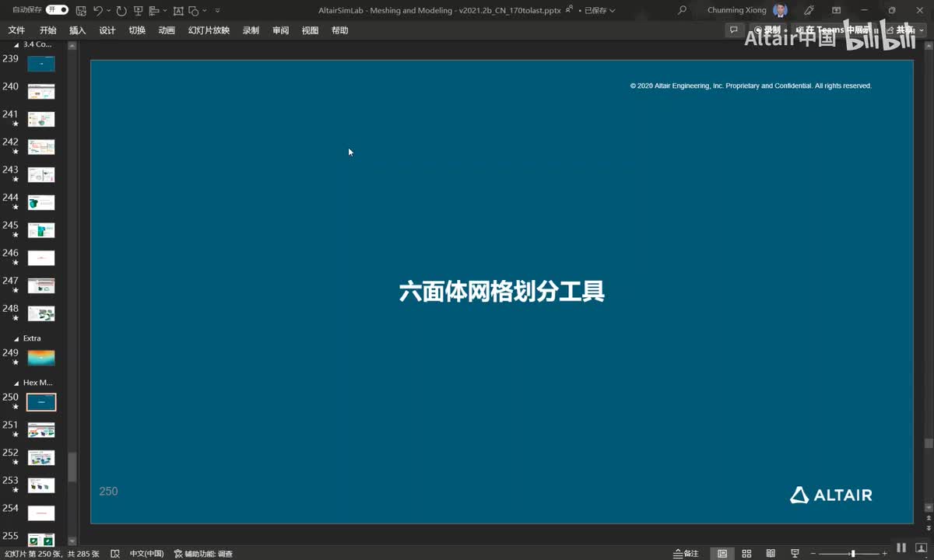Collapse the '3.4 Co...' section in slide panel
934x560 pixels.
click(x=17, y=45)
